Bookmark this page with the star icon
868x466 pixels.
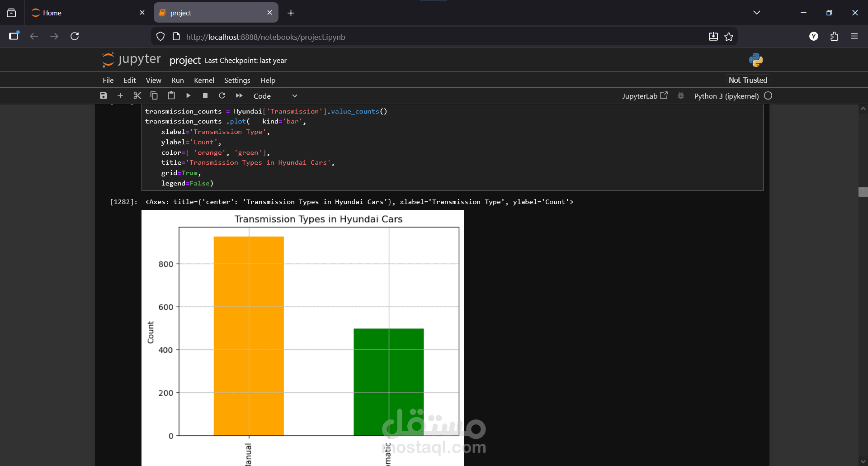point(729,37)
